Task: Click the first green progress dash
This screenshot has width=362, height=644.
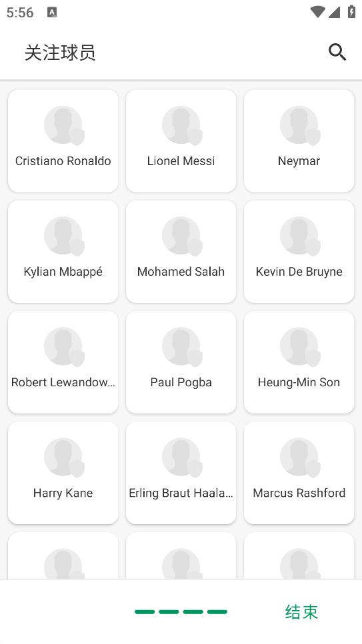Action: pyautogui.click(x=145, y=612)
